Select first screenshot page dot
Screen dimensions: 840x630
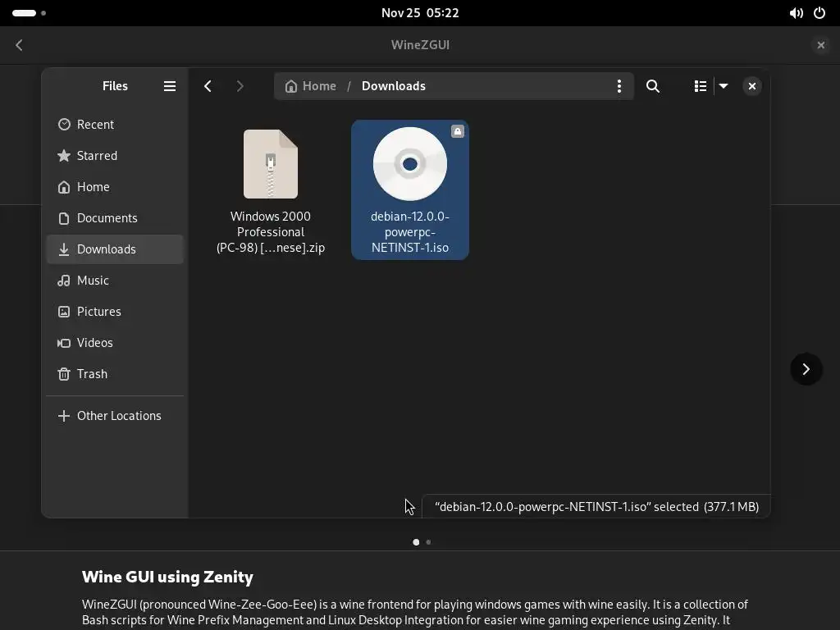click(416, 542)
